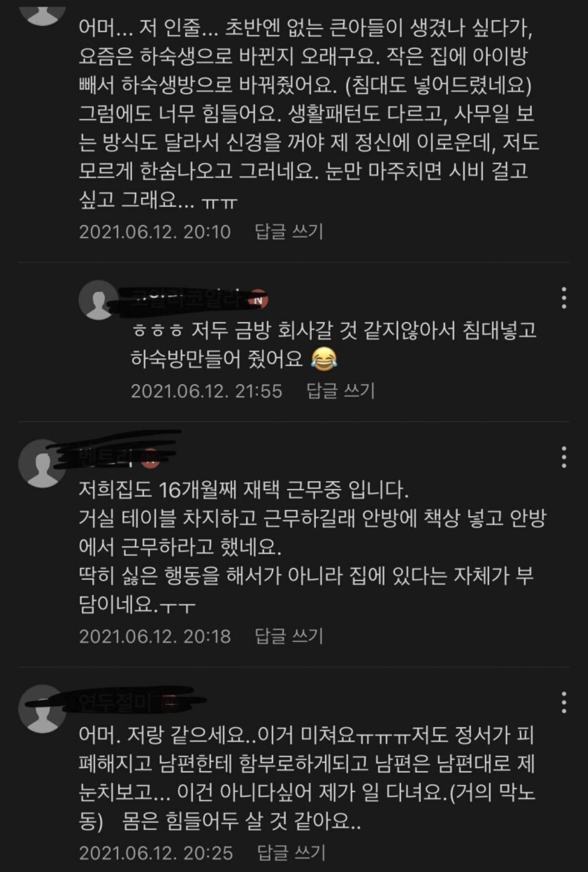The width and height of the screenshot is (588, 872).
Task: Open three-dot menu on 16개월째 재택 comment
Action: (564, 457)
